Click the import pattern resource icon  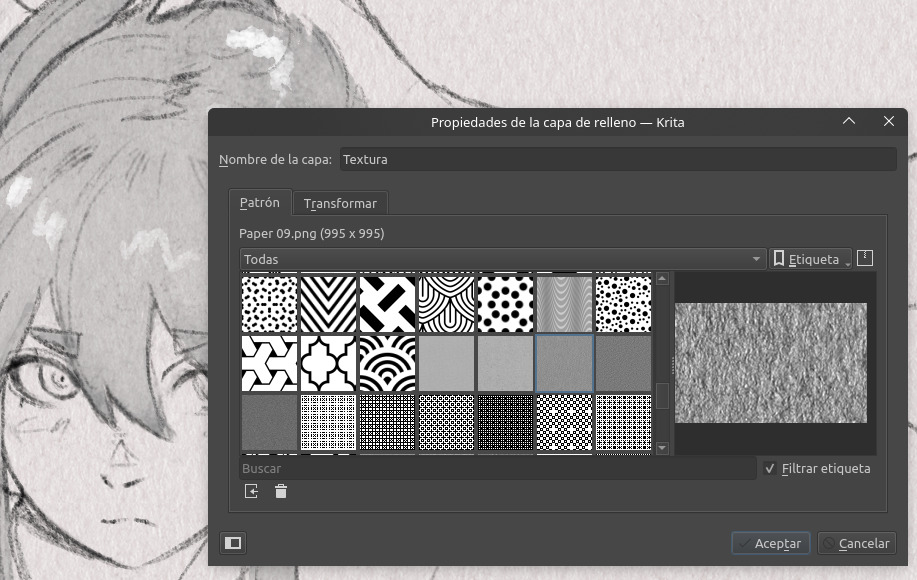tap(251, 491)
